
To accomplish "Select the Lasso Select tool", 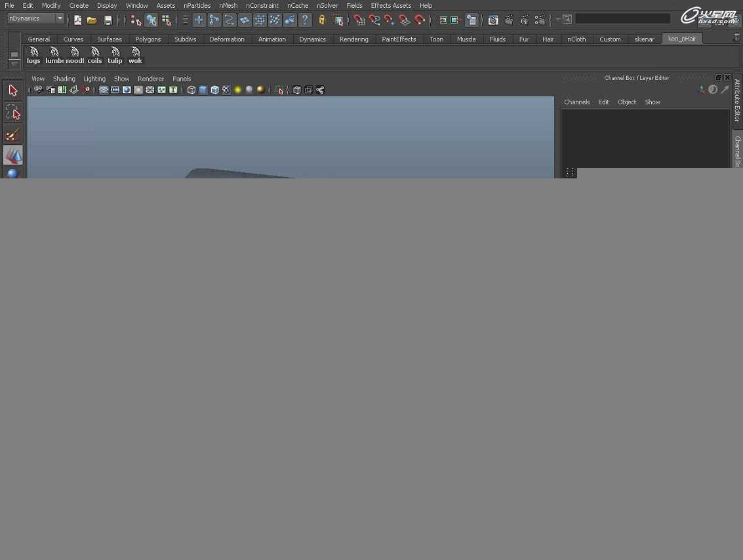I will tap(13, 113).
